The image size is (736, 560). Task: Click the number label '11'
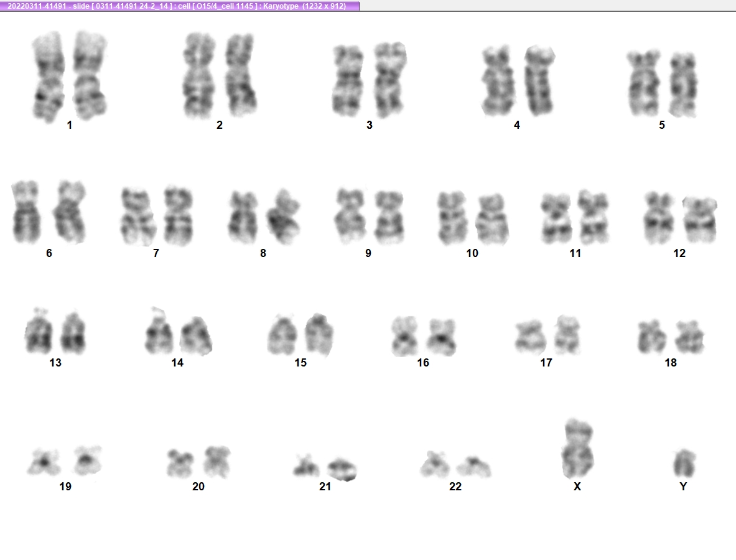click(x=575, y=253)
